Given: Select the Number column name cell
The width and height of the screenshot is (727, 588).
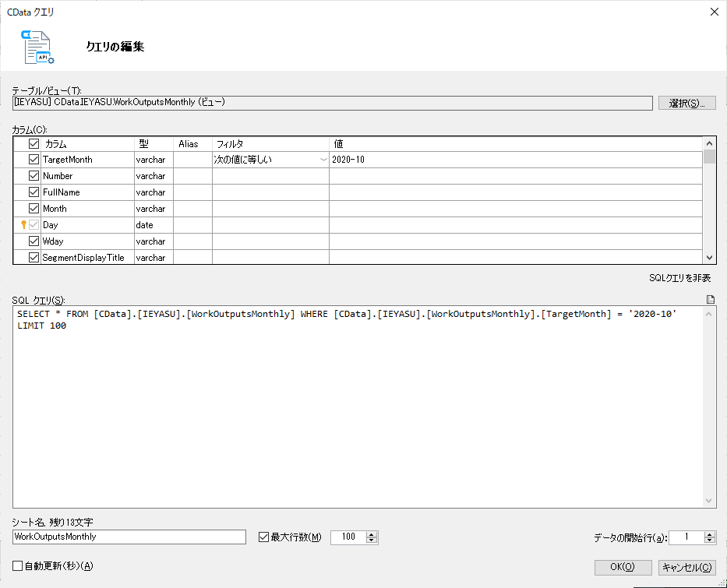Looking at the screenshot, I should pyautogui.click(x=87, y=175).
